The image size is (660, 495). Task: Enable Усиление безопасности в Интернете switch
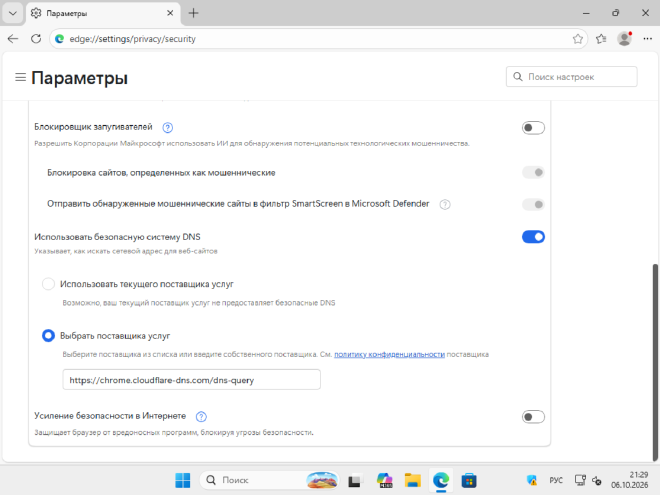pyautogui.click(x=533, y=417)
